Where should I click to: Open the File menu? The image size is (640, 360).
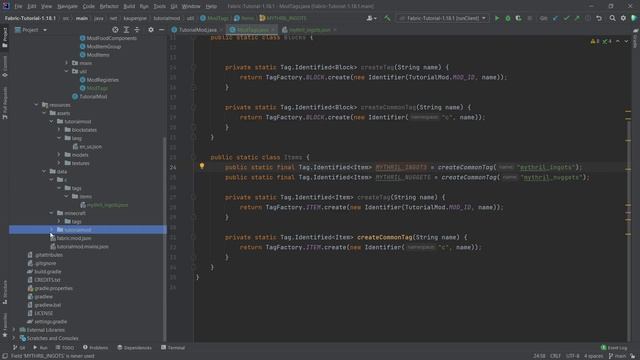tap(18, 7)
